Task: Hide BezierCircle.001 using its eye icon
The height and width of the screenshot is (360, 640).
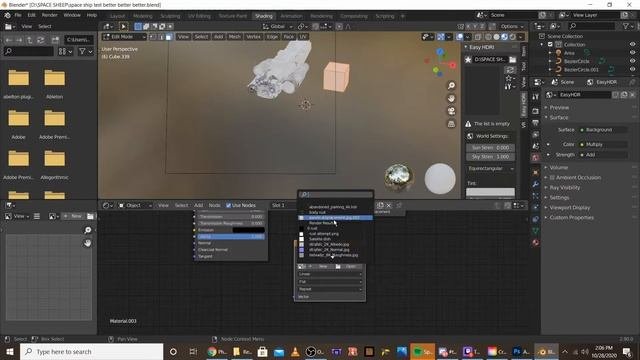Action: pos(632,70)
